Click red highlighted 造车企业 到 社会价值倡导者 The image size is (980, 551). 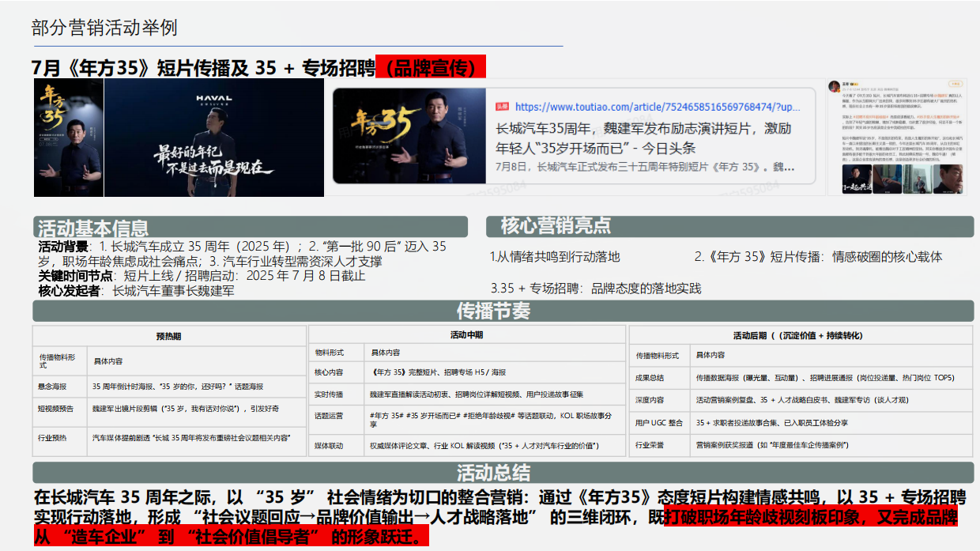232,538
